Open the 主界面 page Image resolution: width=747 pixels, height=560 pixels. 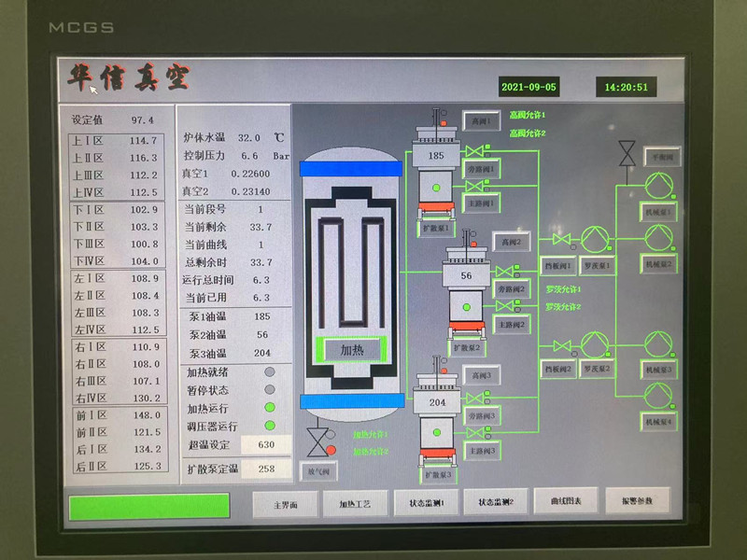[286, 504]
